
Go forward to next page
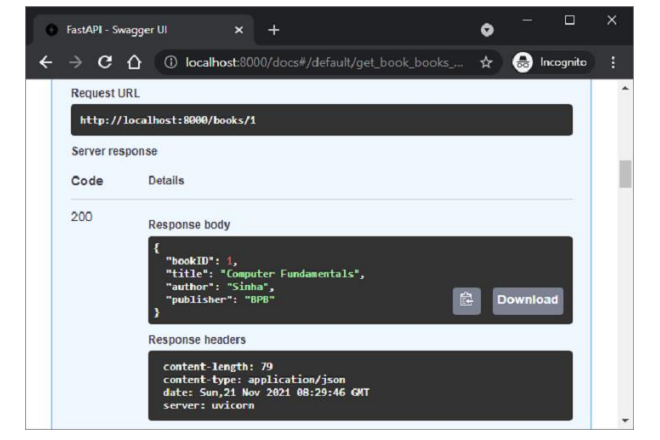pyautogui.click(x=75, y=62)
